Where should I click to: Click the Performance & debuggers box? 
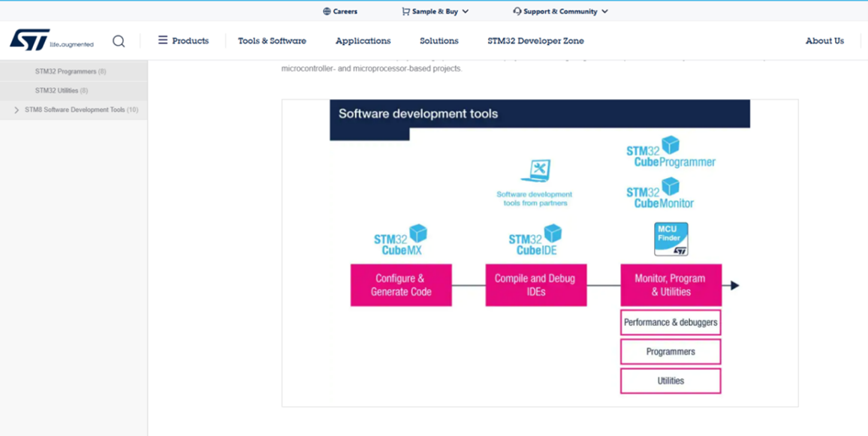671,323
